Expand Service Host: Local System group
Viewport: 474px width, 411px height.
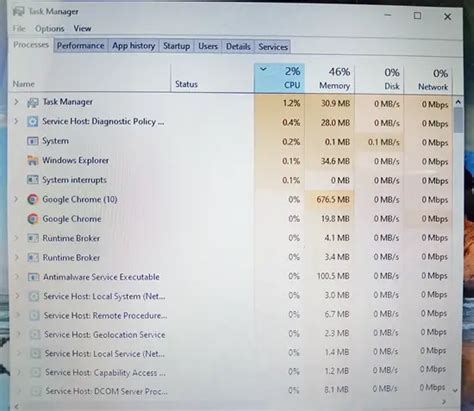18,296
